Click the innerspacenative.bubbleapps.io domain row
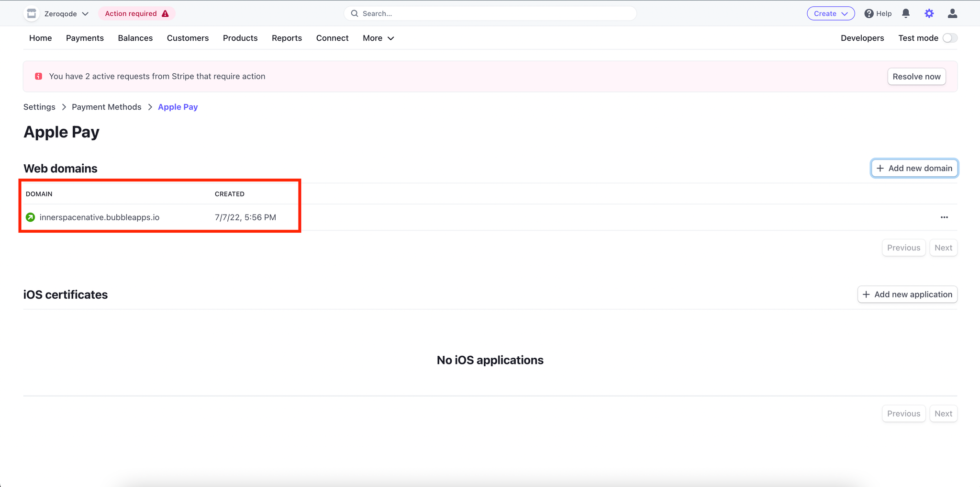This screenshot has width=980, height=487. [x=490, y=217]
